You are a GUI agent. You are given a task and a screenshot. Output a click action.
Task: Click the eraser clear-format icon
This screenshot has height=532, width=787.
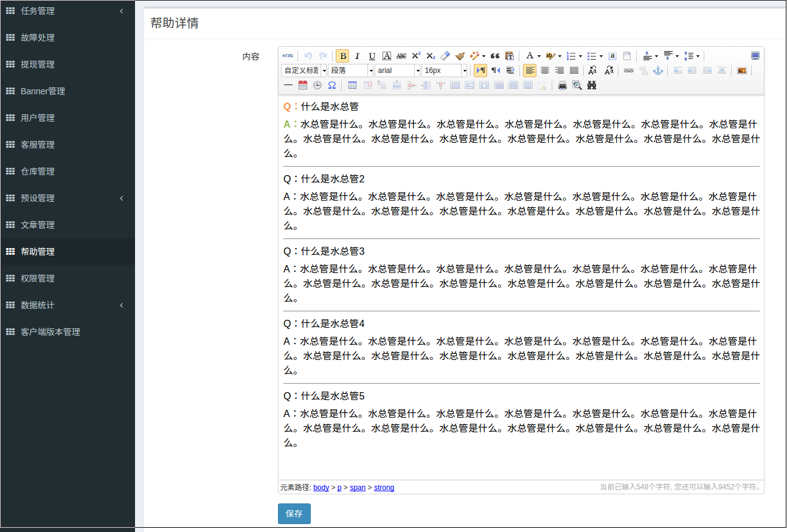[445, 56]
